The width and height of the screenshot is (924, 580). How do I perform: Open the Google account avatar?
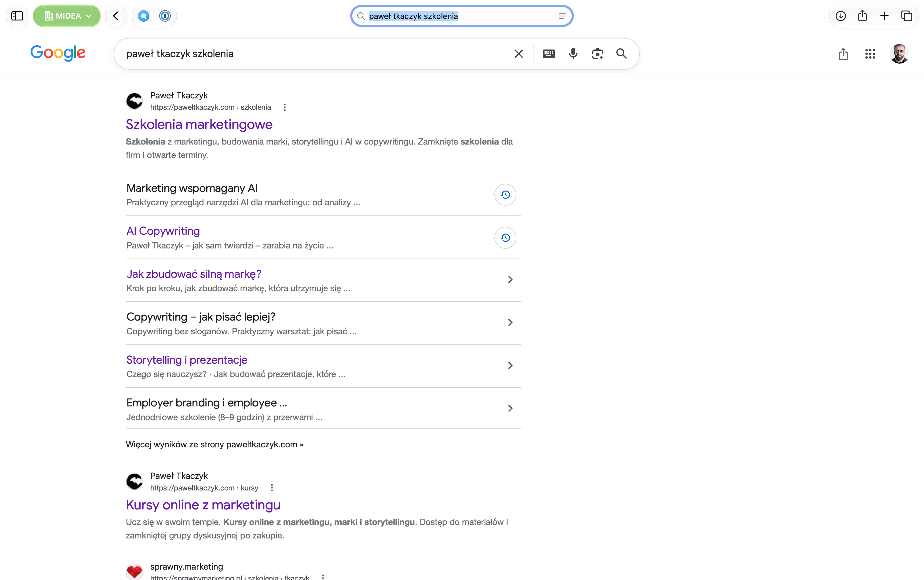pos(899,54)
